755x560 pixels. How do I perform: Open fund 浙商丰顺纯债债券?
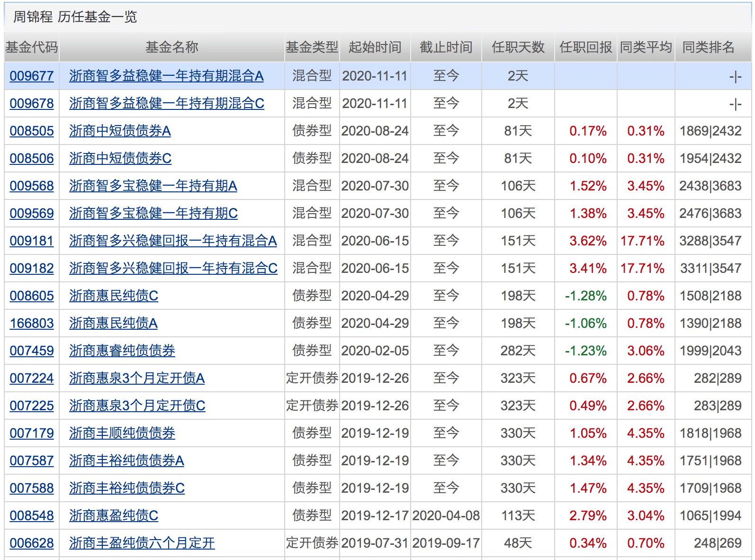click(122, 433)
